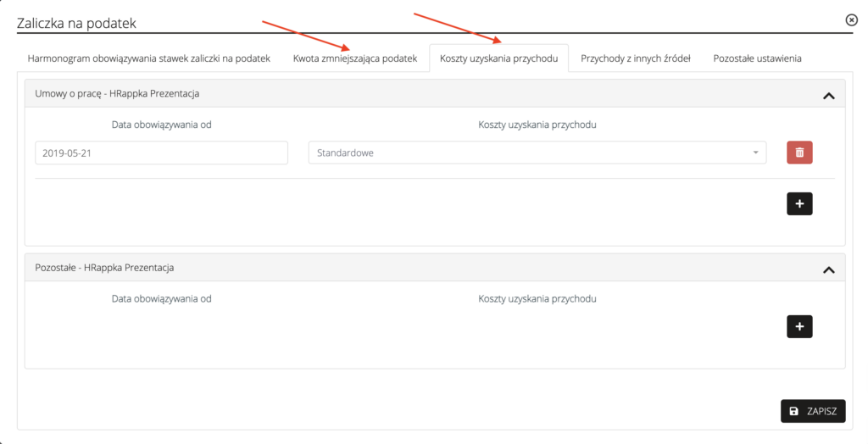This screenshot has height=444, width=868.
Task: Add new row in Umowy o pracę section
Action: 799,203
